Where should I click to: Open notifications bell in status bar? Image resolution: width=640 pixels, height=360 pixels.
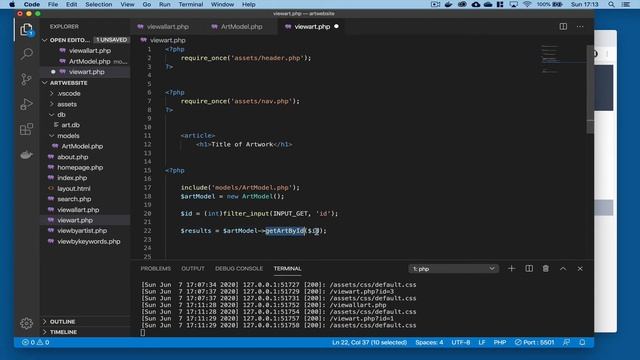click(x=582, y=342)
